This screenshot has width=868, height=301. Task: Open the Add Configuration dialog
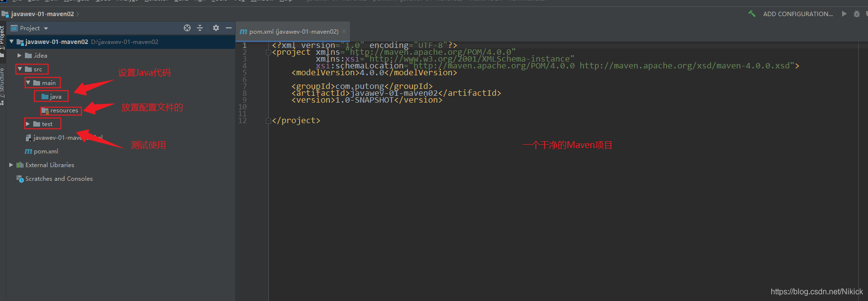[x=798, y=14]
